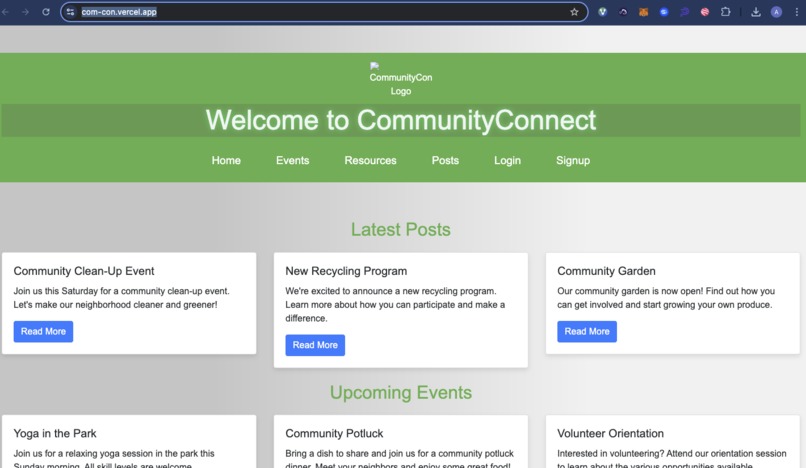Open the Posts nav link
This screenshot has width=806, height=468.
point(445,160)
